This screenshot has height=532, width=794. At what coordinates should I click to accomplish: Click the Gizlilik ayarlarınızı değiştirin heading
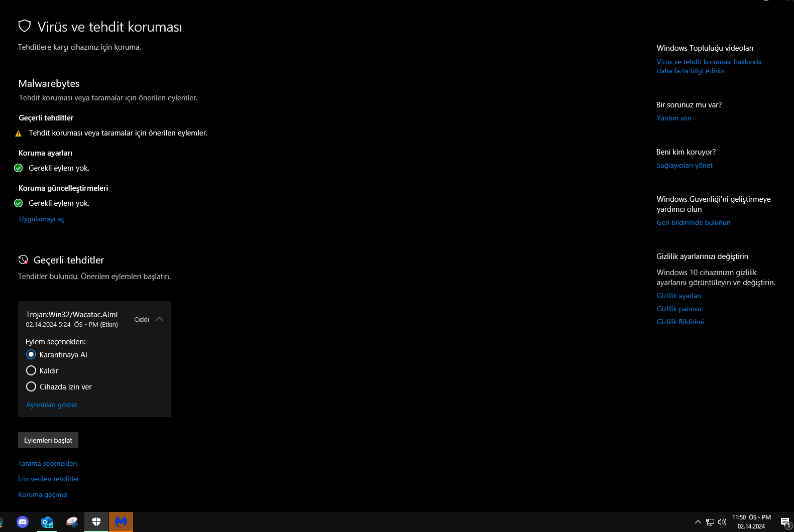tap(702, 256)
